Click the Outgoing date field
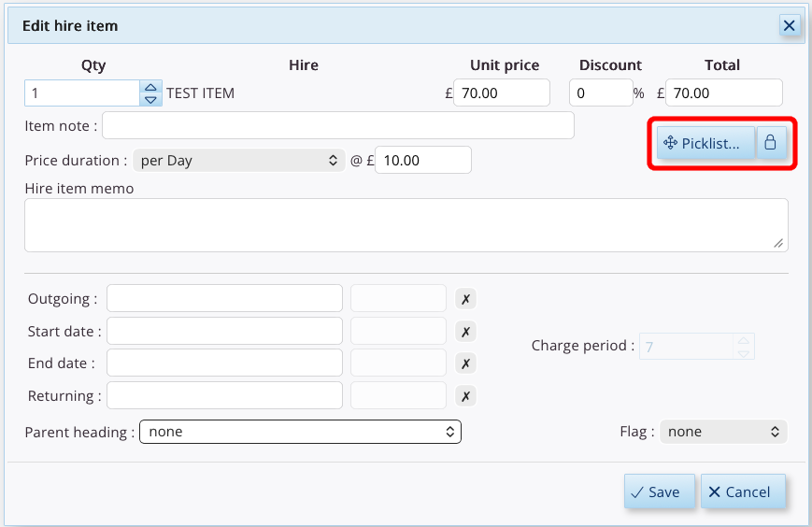The image size is (812, 527). [x=224, y=298]
